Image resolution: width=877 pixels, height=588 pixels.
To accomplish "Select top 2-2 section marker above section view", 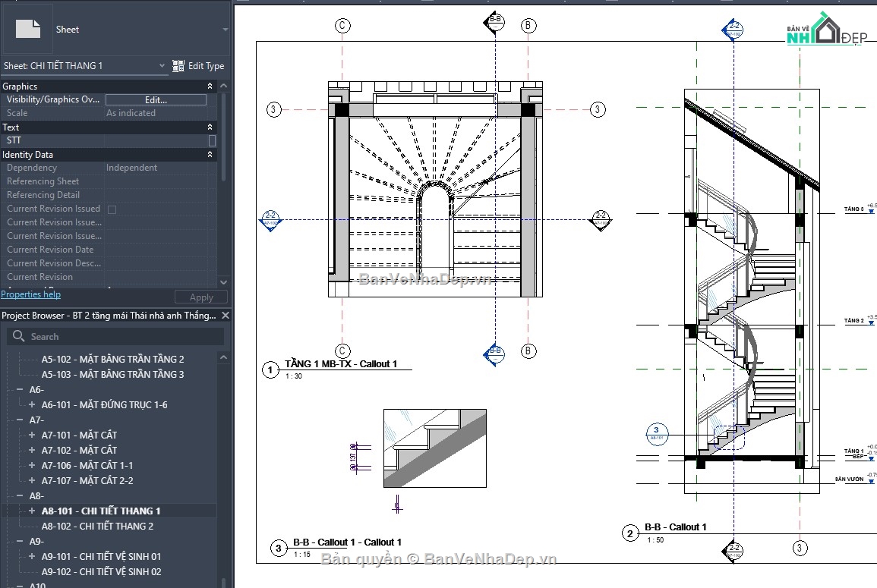I will click(733, 30).
